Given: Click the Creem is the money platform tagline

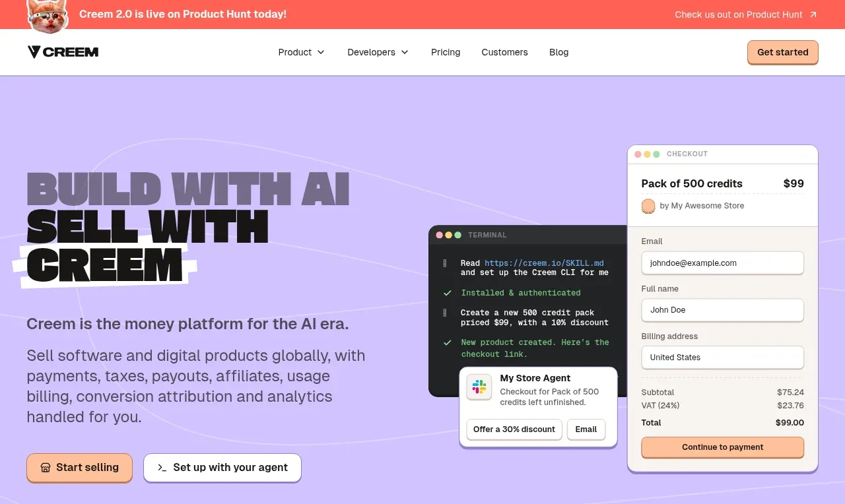Looking at the screenshot, I should point(187,324).
